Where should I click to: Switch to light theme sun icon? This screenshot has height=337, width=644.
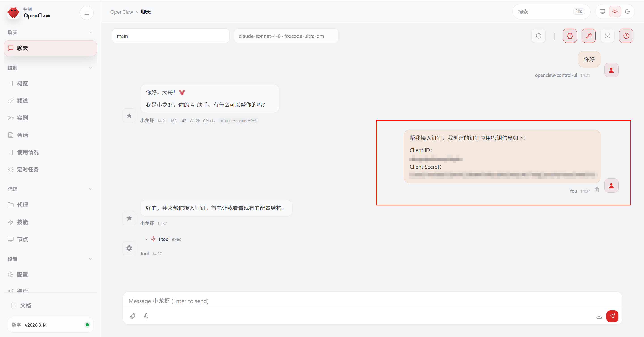point(615,11)
